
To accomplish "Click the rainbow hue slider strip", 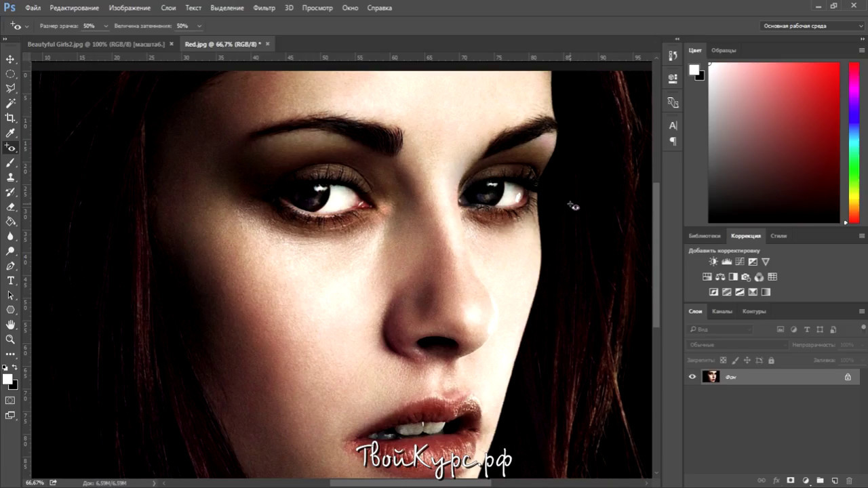I will [854, 142].
